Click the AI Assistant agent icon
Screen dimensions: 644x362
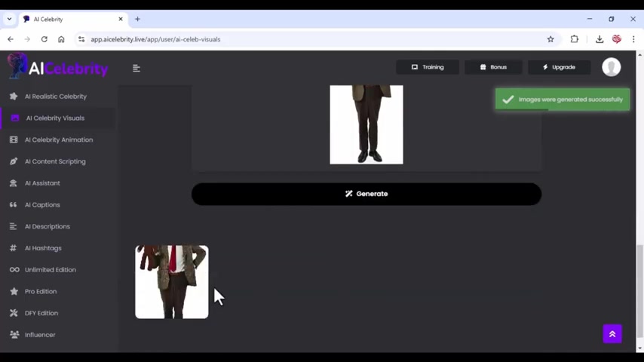coord(14,183)
